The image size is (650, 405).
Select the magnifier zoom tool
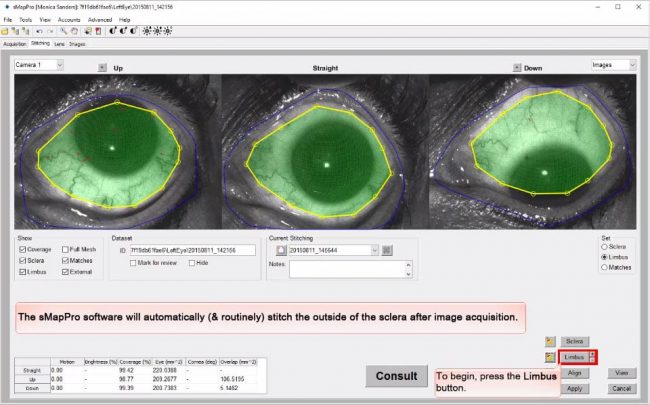point(62,31)
